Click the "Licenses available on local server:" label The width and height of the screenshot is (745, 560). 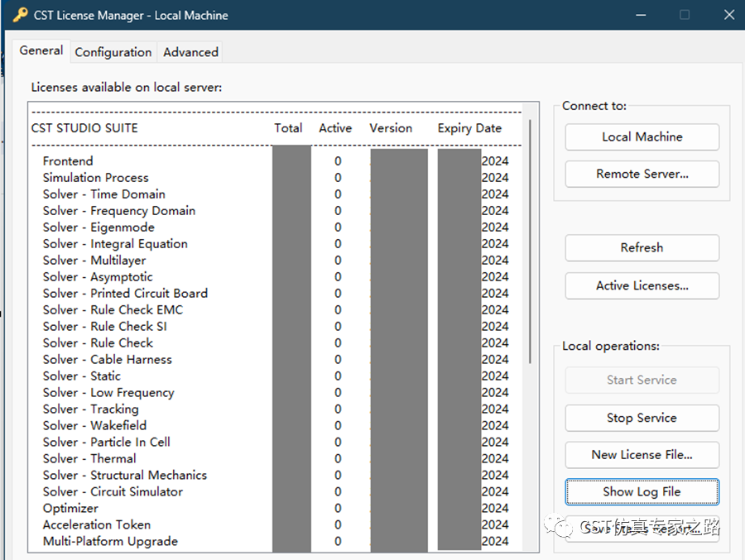click(x=127, y=88)
